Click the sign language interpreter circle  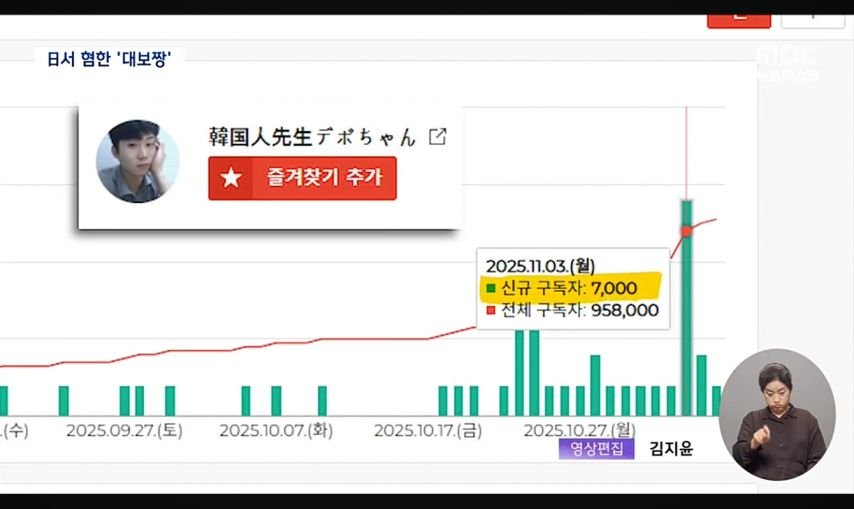click(777, 414)
